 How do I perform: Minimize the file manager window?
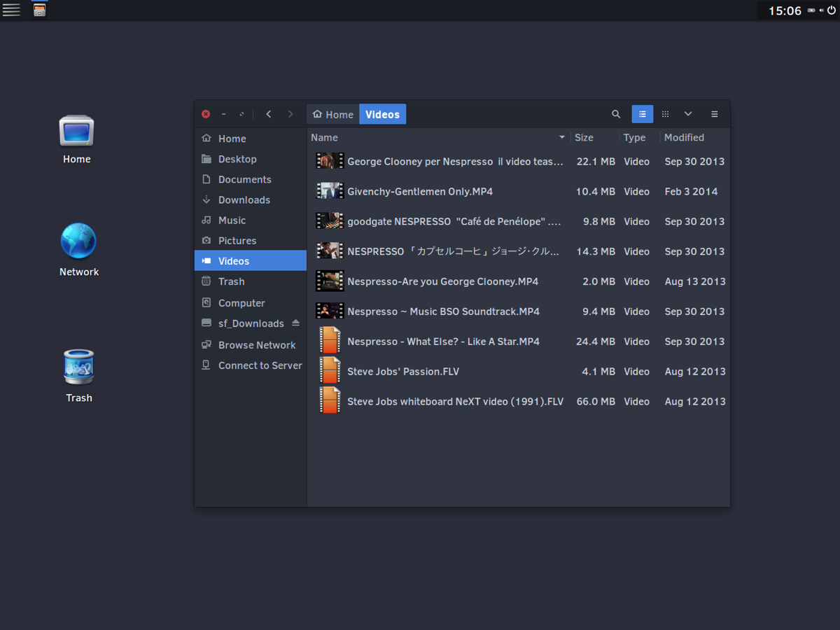click(223, 114)
